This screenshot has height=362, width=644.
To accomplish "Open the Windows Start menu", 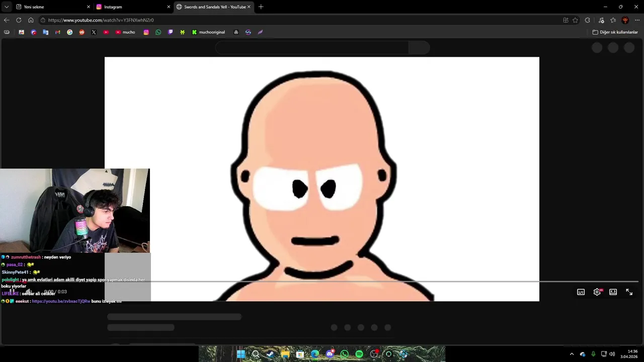I will [x=241, y=354].
